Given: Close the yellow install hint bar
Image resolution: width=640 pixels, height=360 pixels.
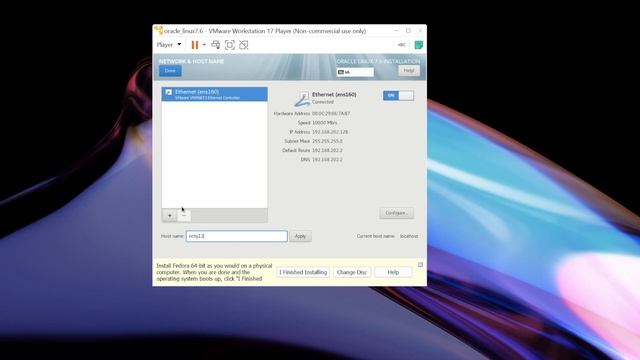Looking at the screenshot, I should (420, 265).
